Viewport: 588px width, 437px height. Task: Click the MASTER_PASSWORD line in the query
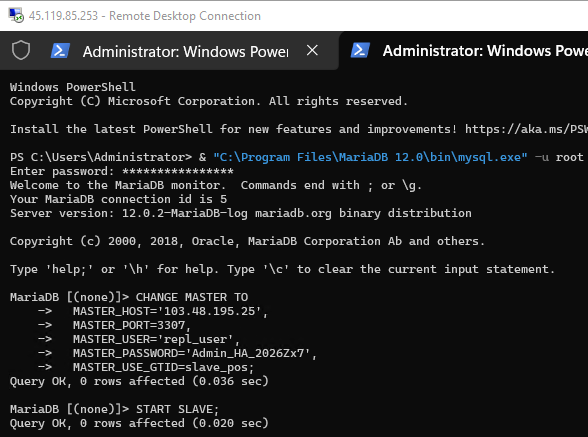195,353
